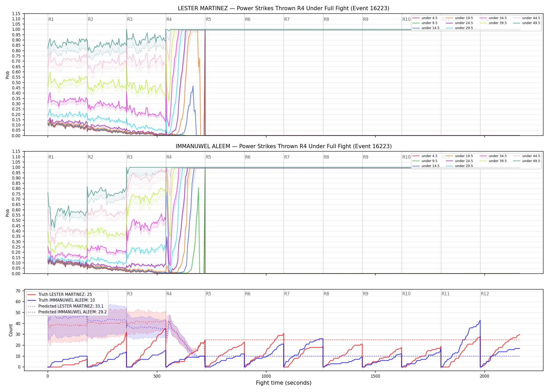Click the 'under 4.5' legend entry in top chart

point(425,18)
